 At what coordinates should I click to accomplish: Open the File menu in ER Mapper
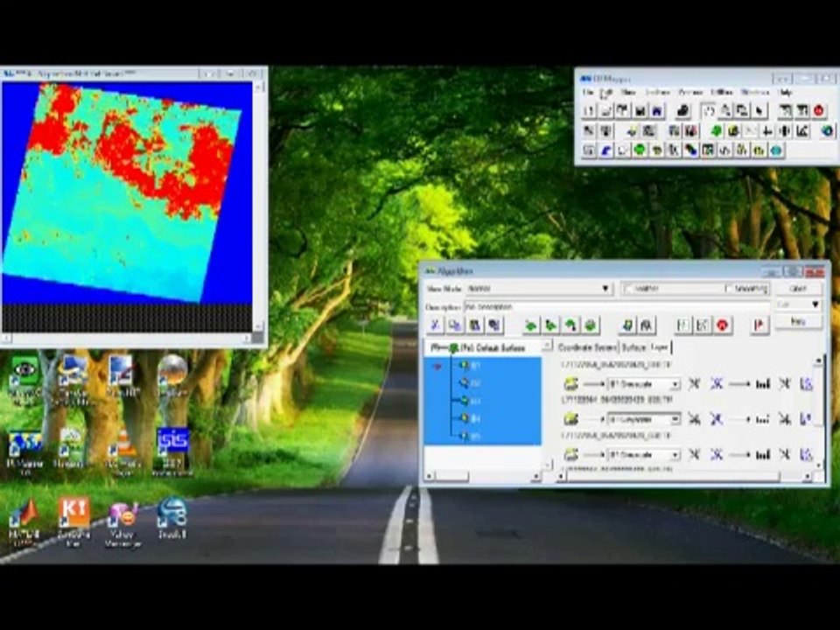[x=588, y=92]
